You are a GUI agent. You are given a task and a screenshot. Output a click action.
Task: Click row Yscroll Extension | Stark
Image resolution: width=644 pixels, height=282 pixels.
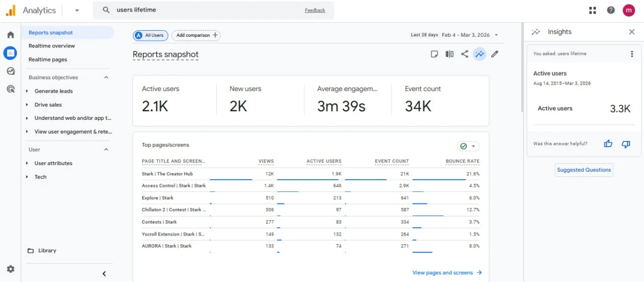(x=310, y=234)
